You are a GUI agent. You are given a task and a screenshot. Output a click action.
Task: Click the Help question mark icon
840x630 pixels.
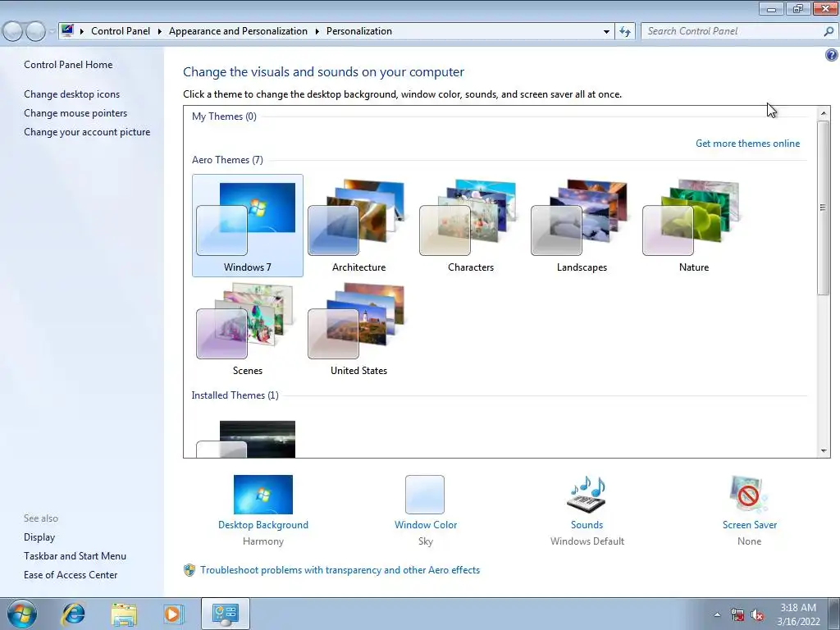[x=832, y=55]
